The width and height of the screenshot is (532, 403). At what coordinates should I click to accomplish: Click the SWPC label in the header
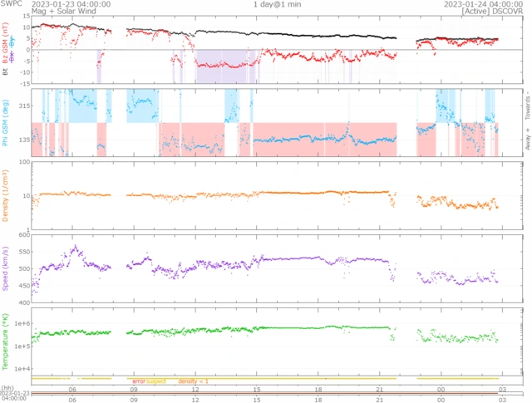11,3
